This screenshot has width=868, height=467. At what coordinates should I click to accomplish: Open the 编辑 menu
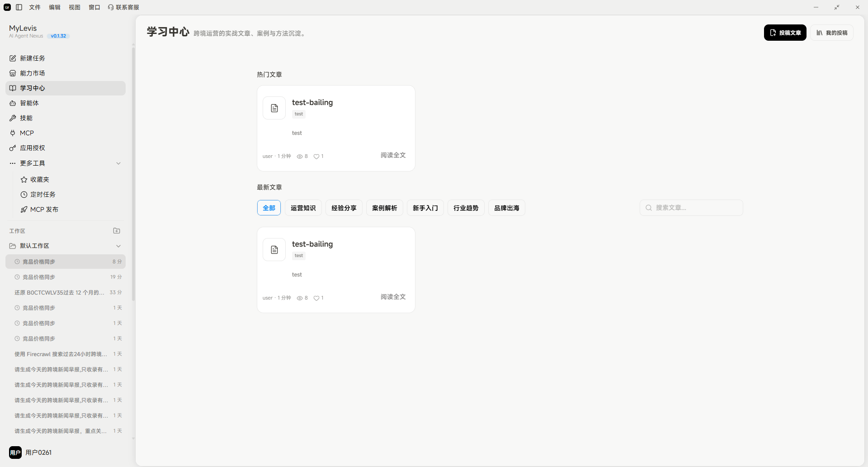point(55,7)
